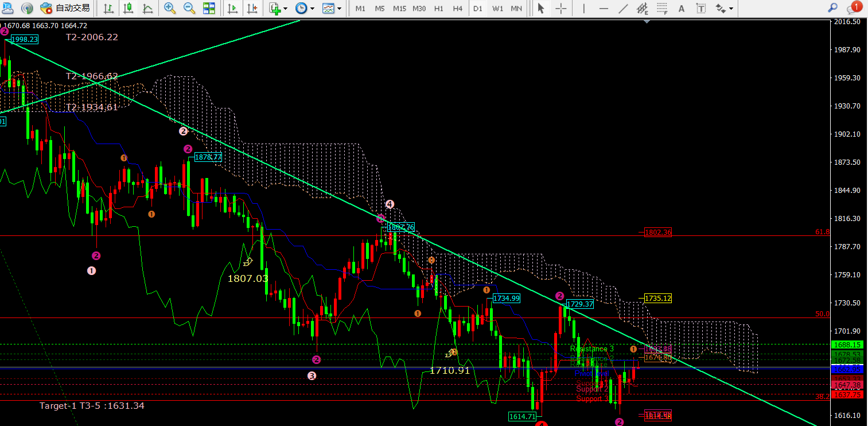
Task: Toggle candlestick chart display mode
Action: (128, 9)
